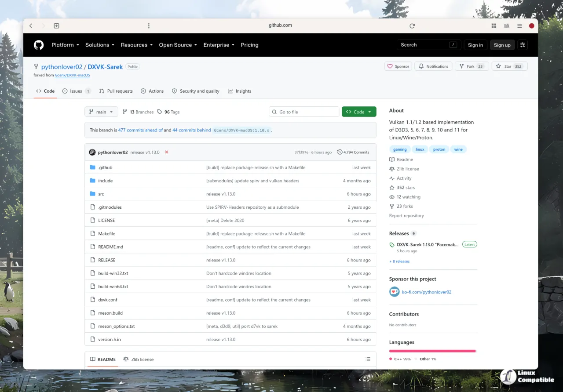The image size is (563, 392).
Task: Select the README tab above the file contents
Action: coord(103,359)
